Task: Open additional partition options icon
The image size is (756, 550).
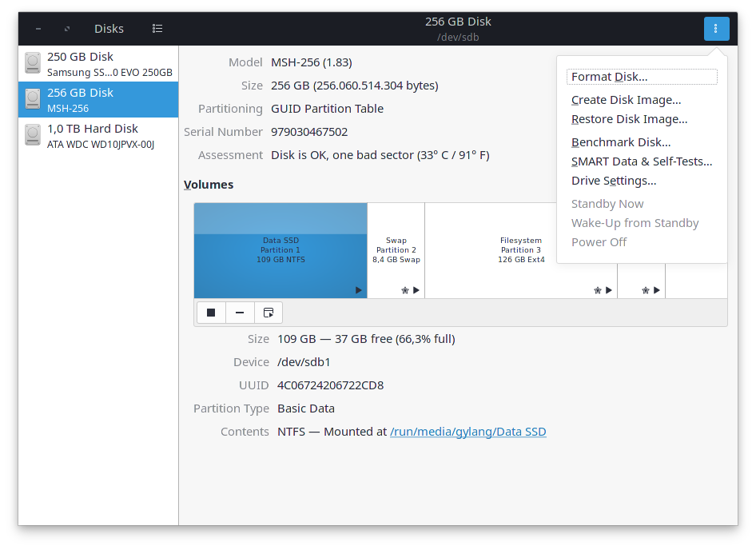Action: coord(268,312)
